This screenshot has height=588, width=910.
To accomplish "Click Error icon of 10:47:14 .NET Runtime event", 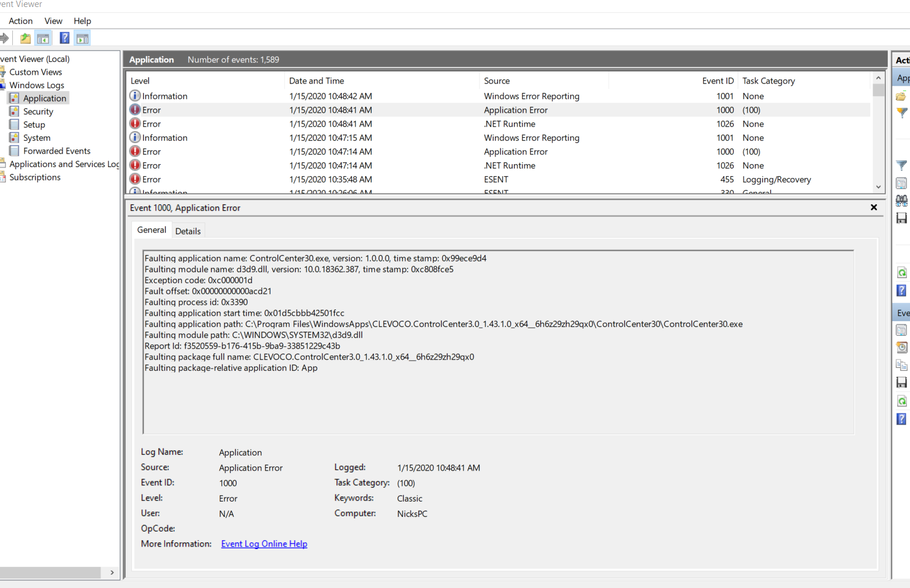I will (135, 166).
